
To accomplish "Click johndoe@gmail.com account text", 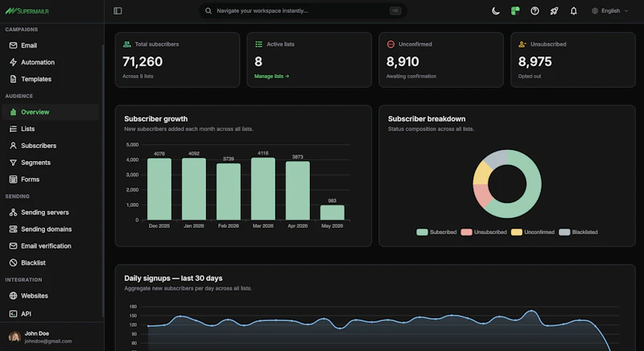I will 48,341.
